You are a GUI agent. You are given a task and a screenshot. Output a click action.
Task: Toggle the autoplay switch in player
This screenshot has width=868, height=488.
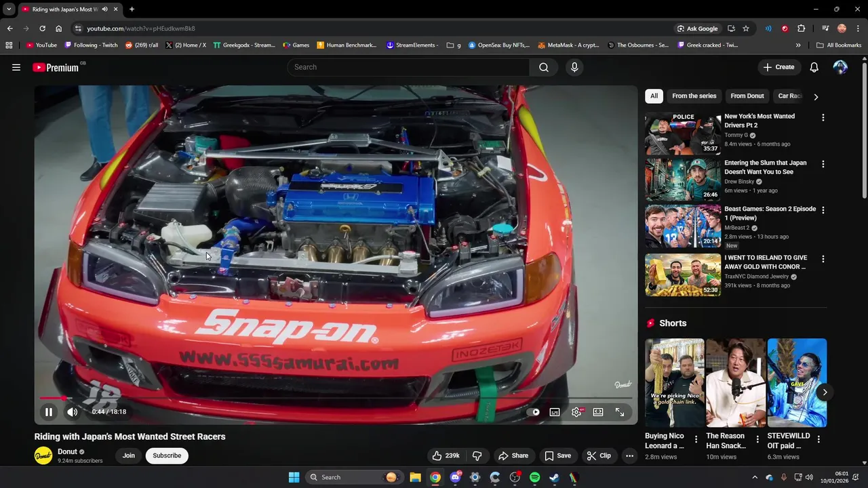535,411
